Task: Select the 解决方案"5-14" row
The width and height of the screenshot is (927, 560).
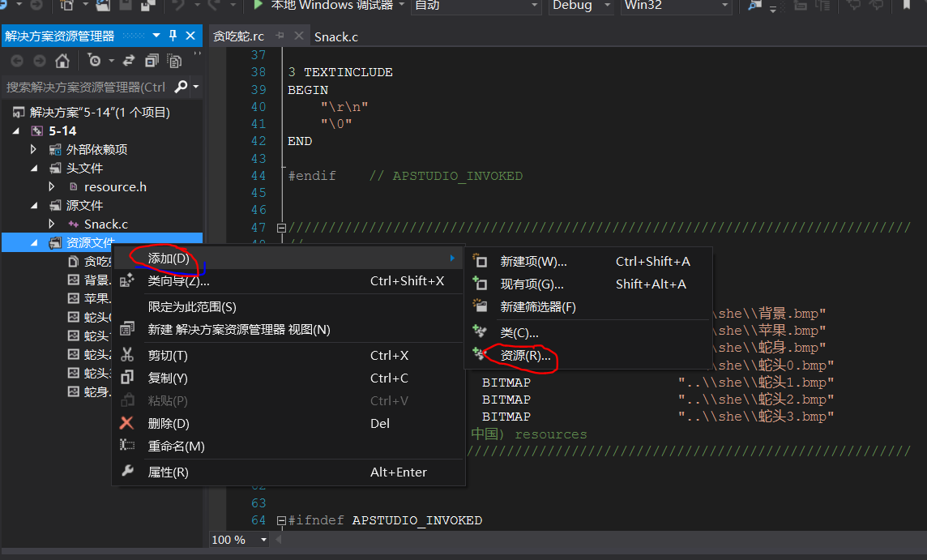Action: (x=100, y=113)
